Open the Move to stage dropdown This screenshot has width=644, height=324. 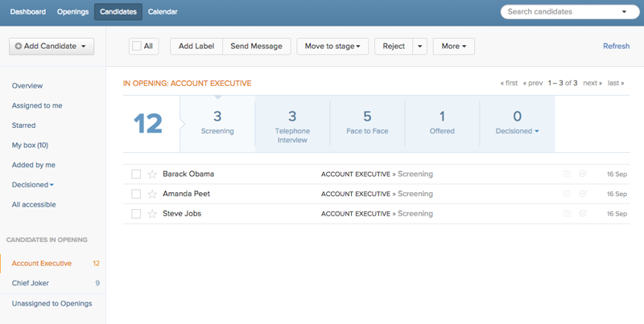[x=332, y=47]
